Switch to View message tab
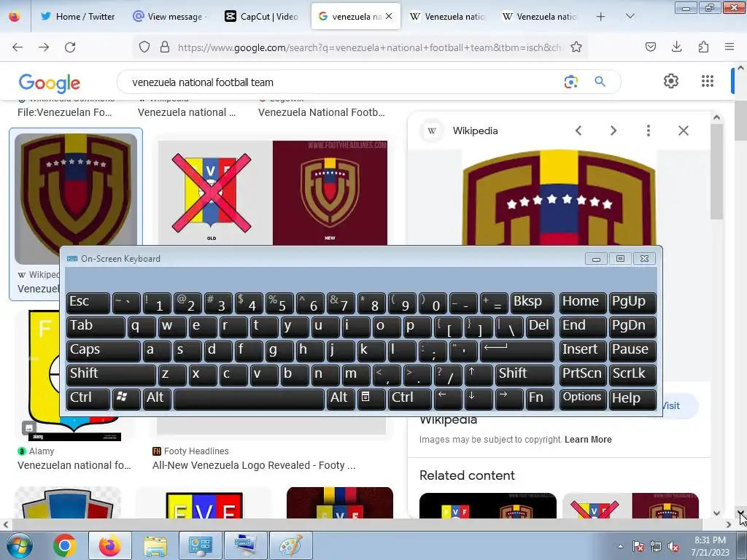This screenshot has height=560, width=747. click(170, 16)
